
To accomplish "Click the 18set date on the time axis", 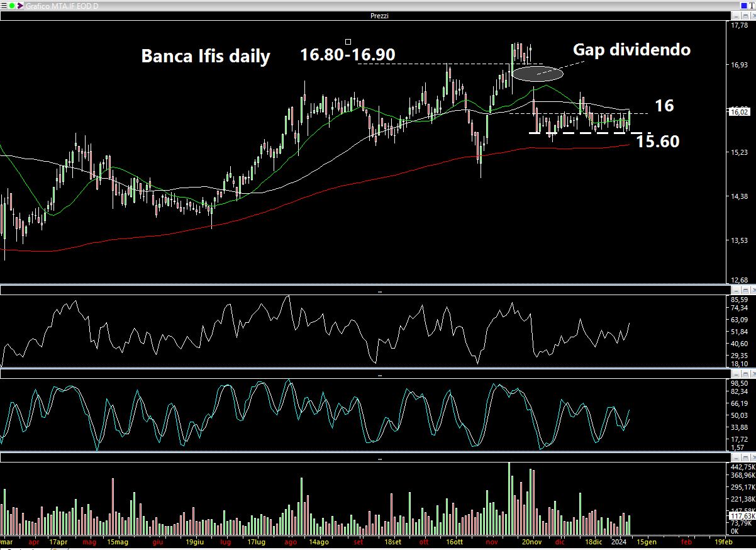I will point(392,541).
